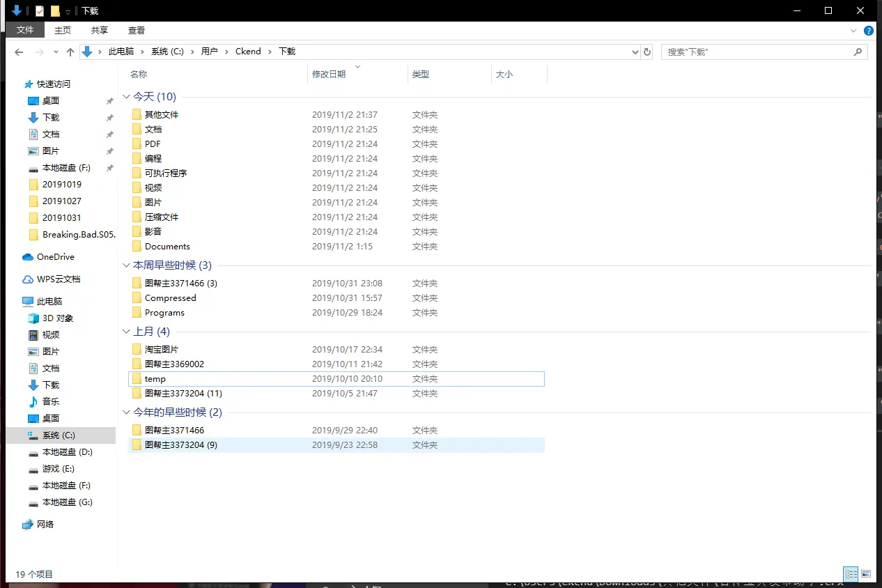The height and width of the screenshot is (588, 882).
Task: Open 本地磁盘 (G:) drive in sidebar
Action: point(67,502)
